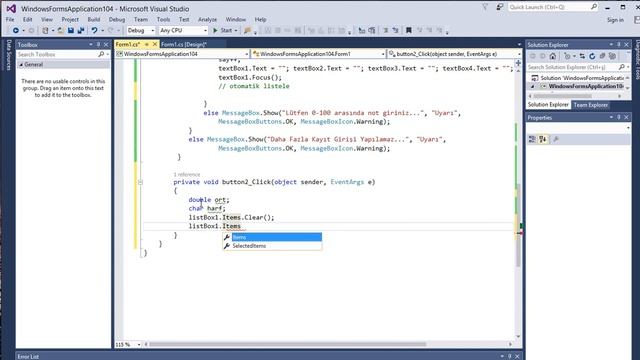This screenshot has width=640, height=360.
Task: Open the Build menu
Action: point(93,20)
